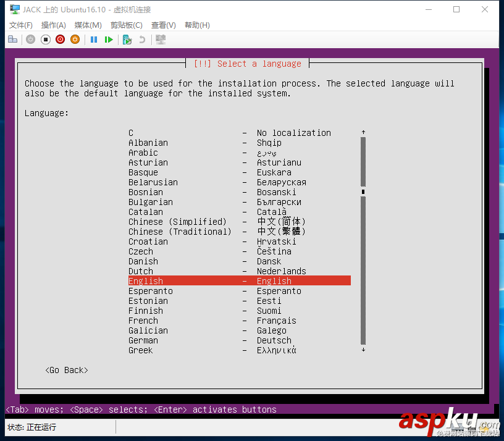Click the green Reset/resume icon
Screen dimensions: 504x441
click(109, 40)
